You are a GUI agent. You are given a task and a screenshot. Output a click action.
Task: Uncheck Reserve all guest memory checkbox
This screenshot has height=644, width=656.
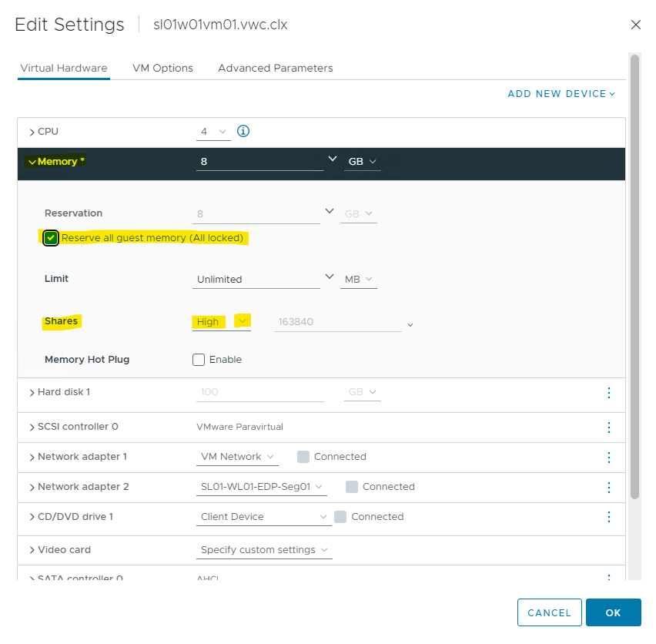(51, 238)
